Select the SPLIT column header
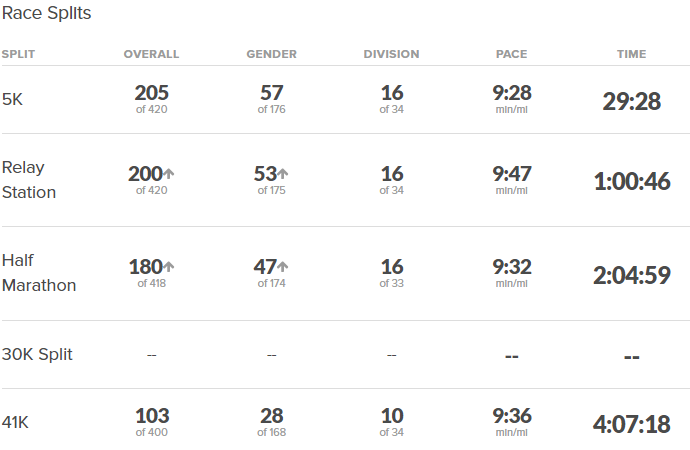Screen dimensions: 690x450 pyautogui.click(x=18, y=54)
